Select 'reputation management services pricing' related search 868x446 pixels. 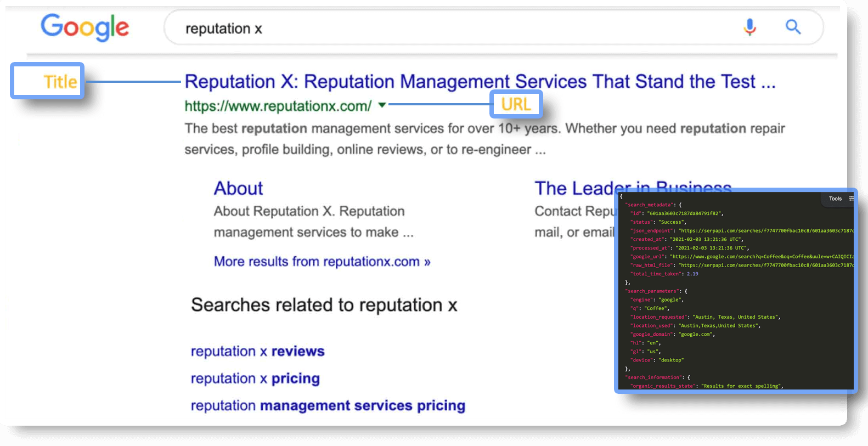328,406
